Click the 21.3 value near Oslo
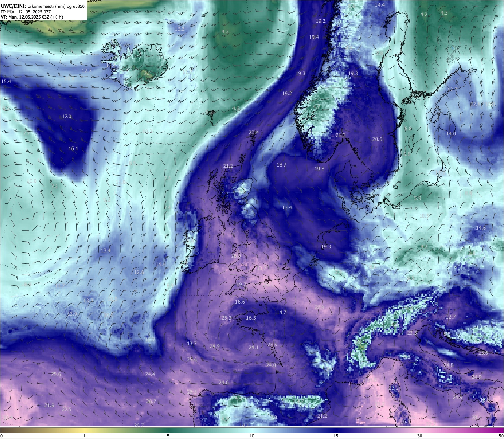 coord(341,135)
